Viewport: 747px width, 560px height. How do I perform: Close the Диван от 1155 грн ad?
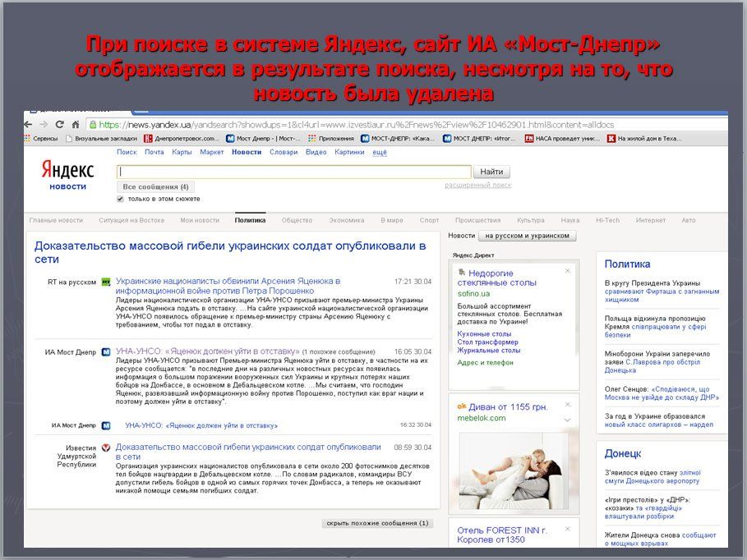pos(567,406)
